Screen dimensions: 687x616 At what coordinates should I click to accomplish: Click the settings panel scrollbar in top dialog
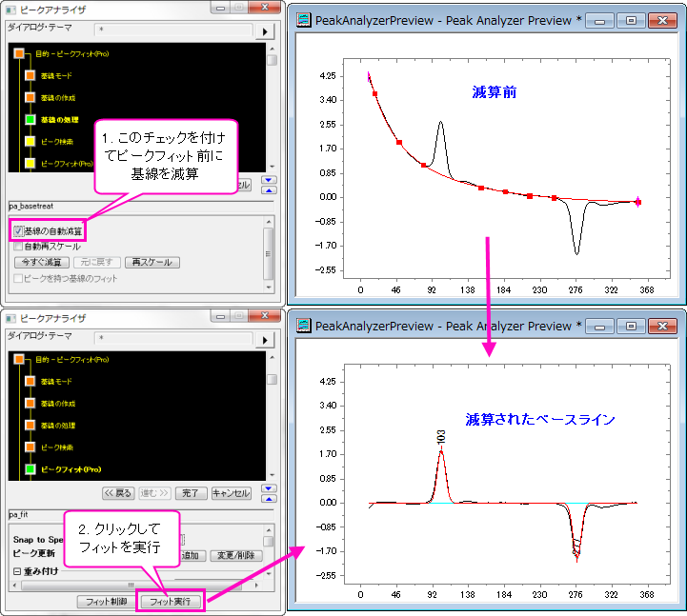269,254
